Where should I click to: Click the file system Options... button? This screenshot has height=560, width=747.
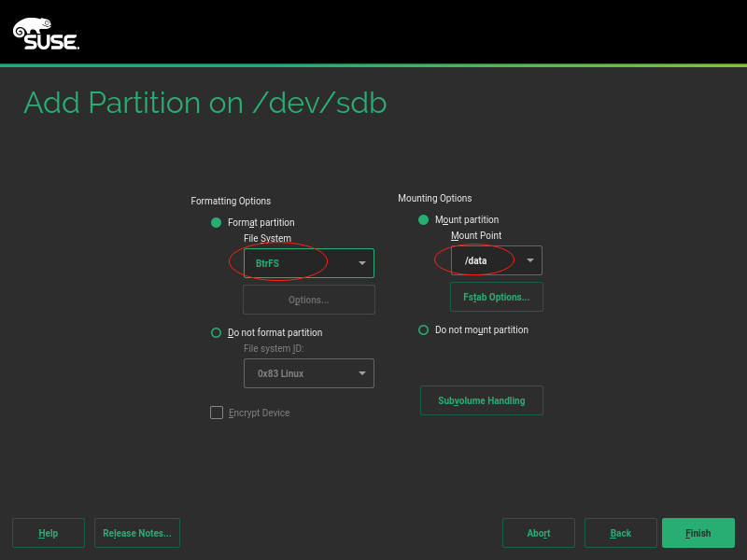(309, 300)
